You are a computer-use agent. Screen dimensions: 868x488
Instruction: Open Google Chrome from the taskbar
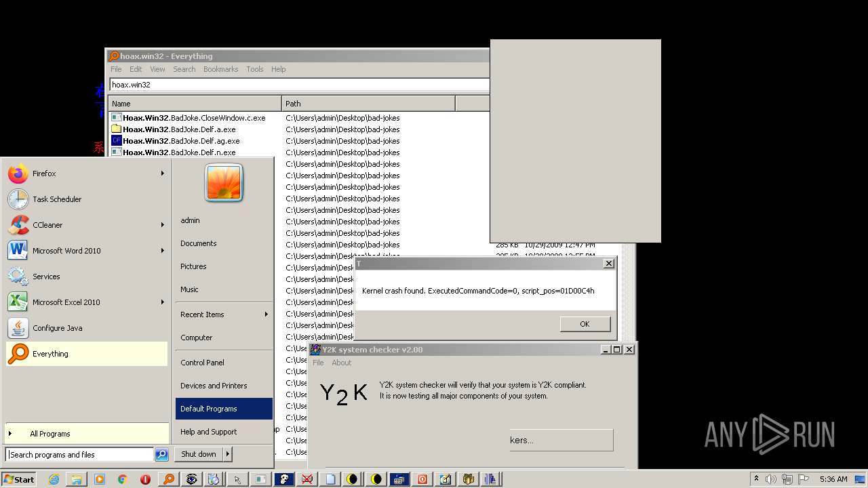tap(122, 479)
